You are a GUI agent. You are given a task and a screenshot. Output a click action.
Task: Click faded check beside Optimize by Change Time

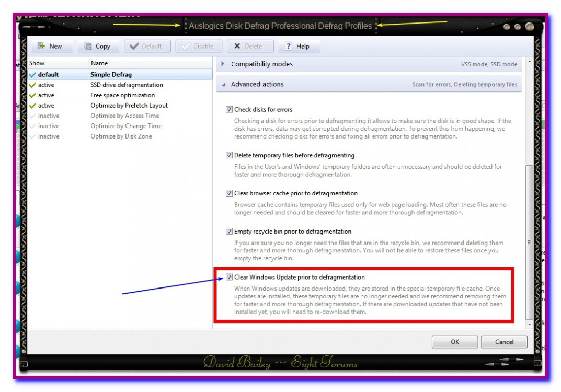[32, 126]
